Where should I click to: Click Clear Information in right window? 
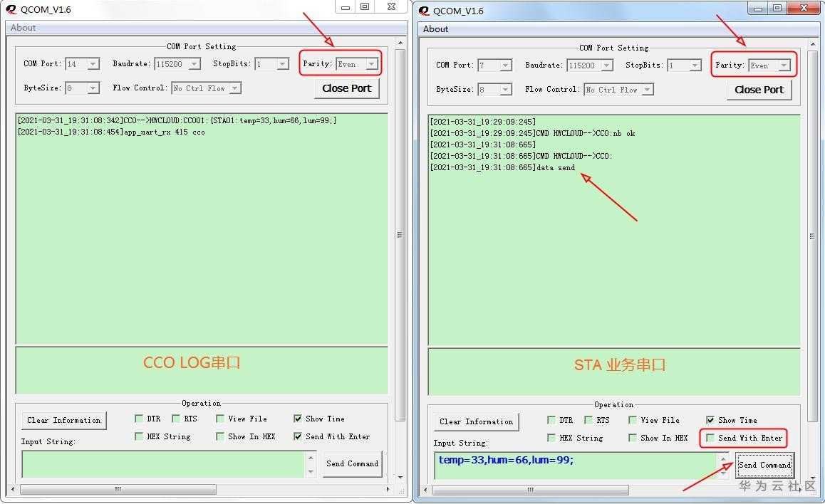coord(476,422)
